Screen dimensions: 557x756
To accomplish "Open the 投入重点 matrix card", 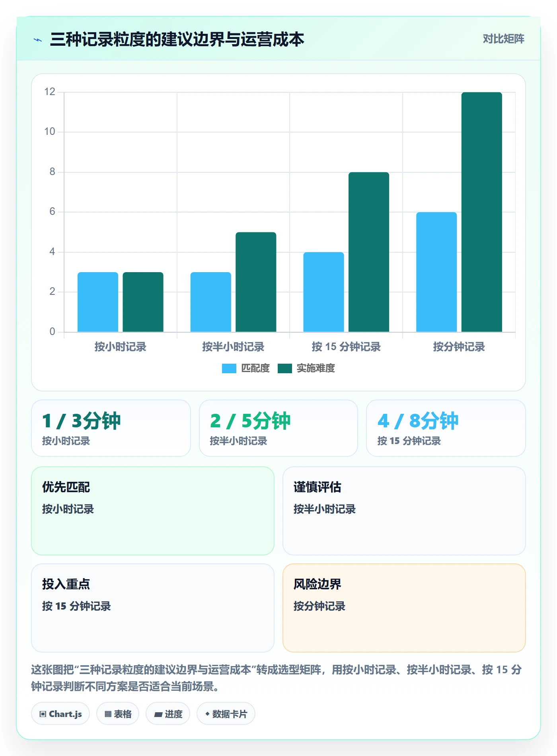I will tap(153, 608).
